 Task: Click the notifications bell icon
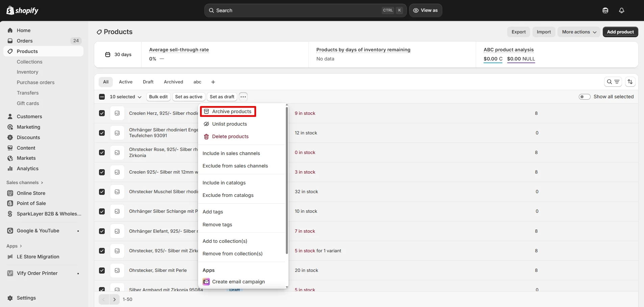[621, 10]
